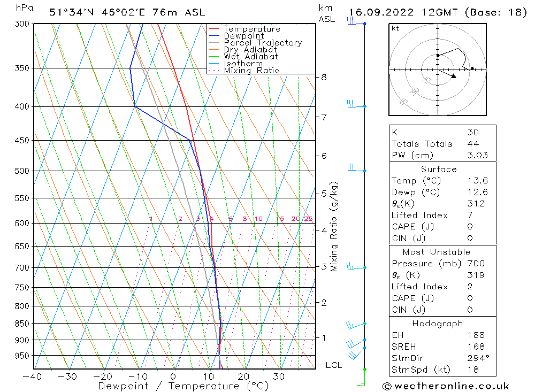Click the storm motion triangle in hodograph
Image resolution: width=535 pixels, height=392 pixels.
click(x=454, y=76)
